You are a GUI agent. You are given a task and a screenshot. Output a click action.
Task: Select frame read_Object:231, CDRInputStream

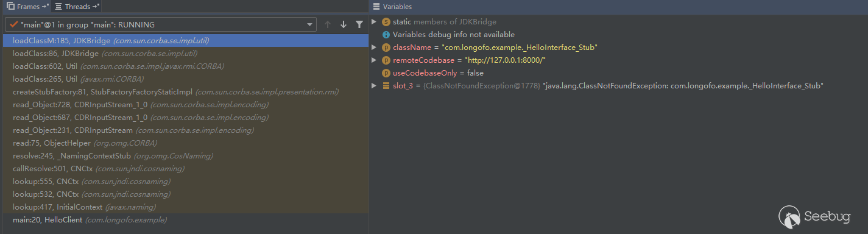click(x=186, y=130)
